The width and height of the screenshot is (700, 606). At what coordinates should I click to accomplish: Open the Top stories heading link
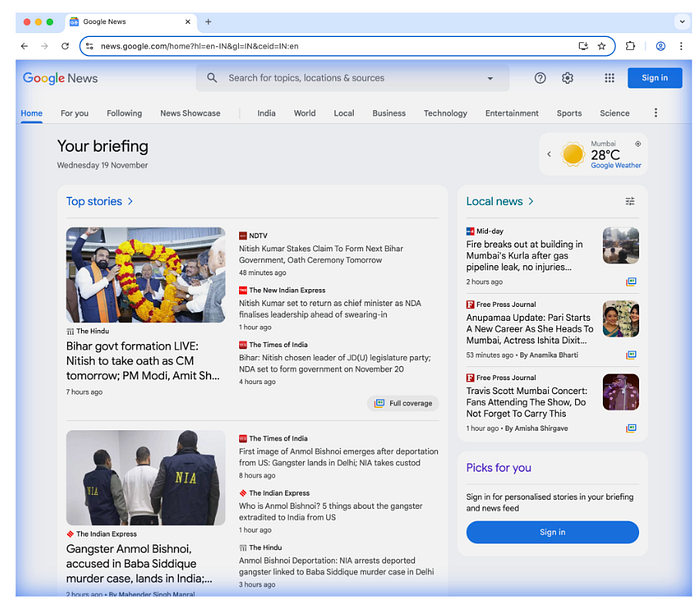click(x=100, y=201)
